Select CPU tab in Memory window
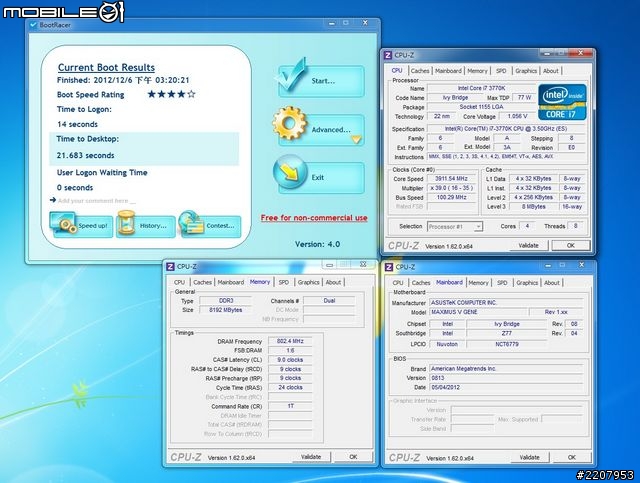The image size is (640, 483). [x=180, y=282]
